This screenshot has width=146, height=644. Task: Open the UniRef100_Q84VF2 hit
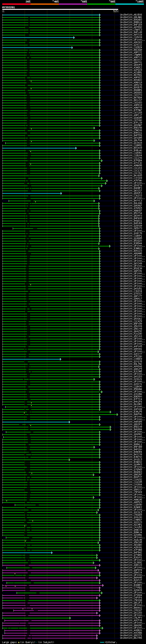131,193
